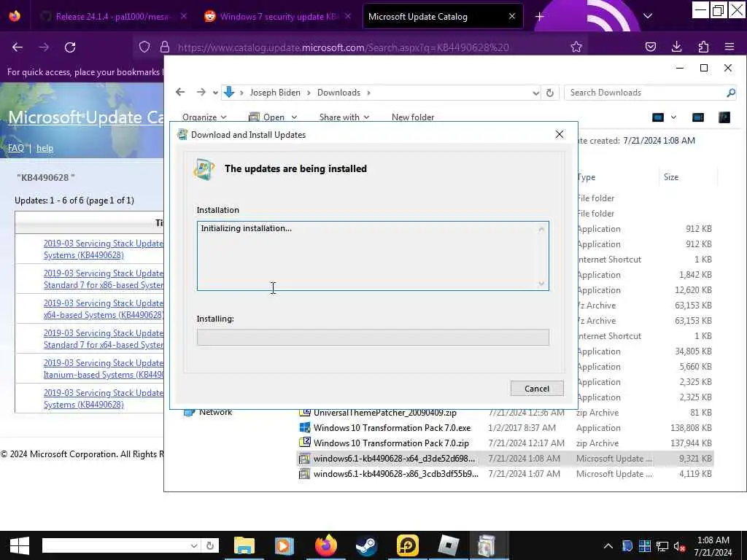This screenshot has height=560, width=747.
Task: Open the Firefox hamburger menu
Action: pos(729,47)
